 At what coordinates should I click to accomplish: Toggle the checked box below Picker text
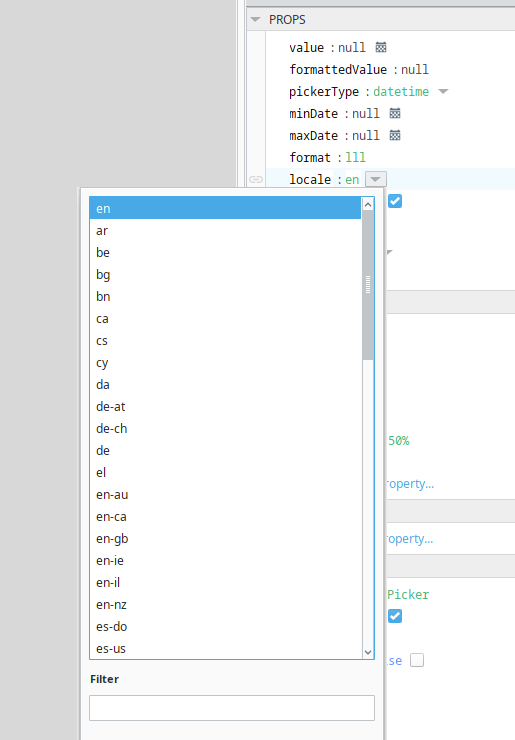coord(395,616)
